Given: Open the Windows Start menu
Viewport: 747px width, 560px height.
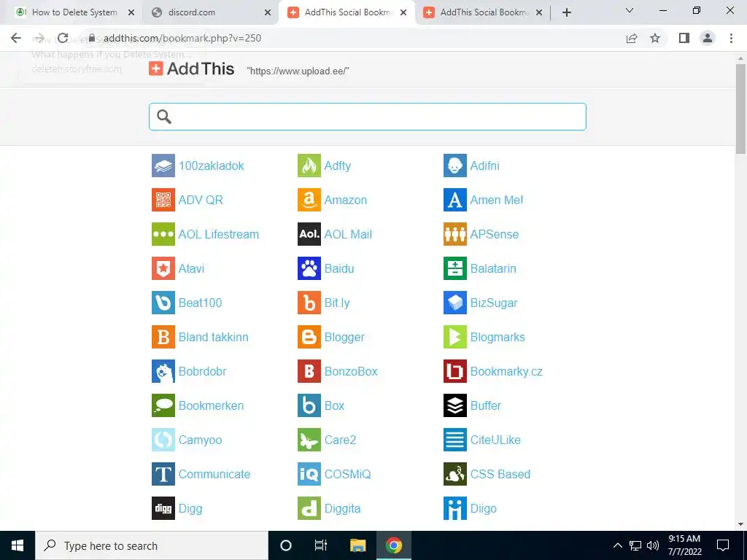Looking at the screenshot, I should [18, 545].
